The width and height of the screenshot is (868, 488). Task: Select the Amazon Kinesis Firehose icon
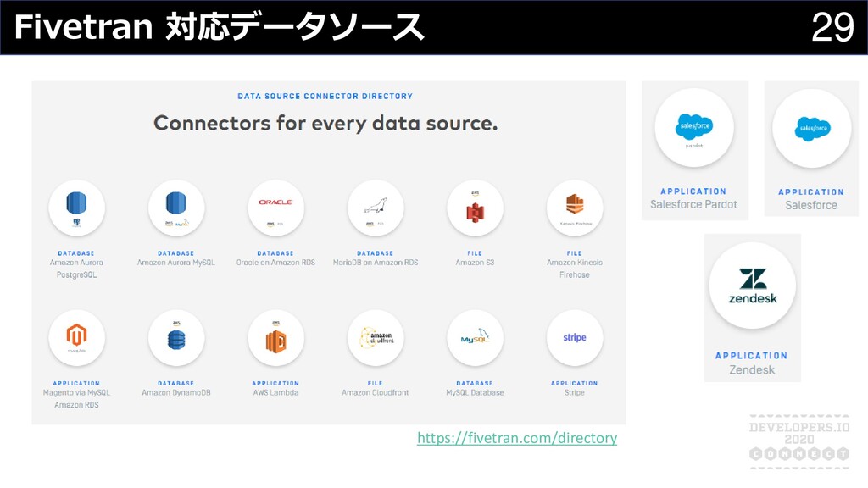tap(575, 208)
